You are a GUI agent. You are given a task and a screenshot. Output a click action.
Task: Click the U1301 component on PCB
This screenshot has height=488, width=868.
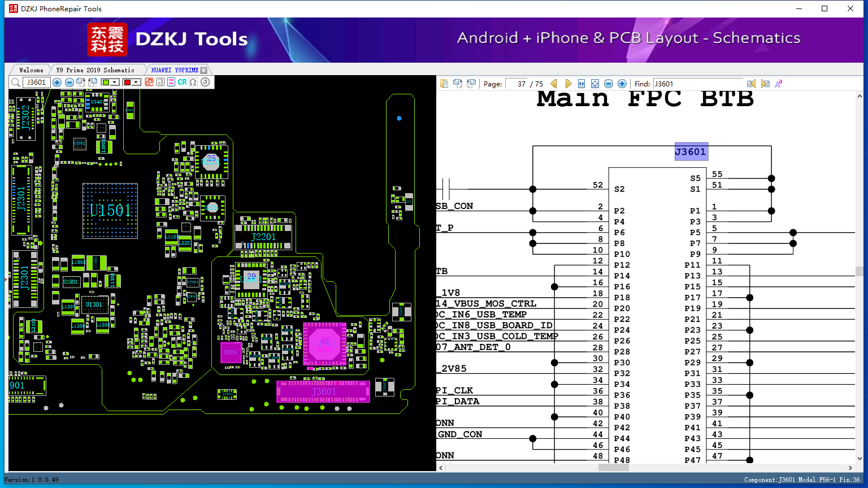[94, 305]
